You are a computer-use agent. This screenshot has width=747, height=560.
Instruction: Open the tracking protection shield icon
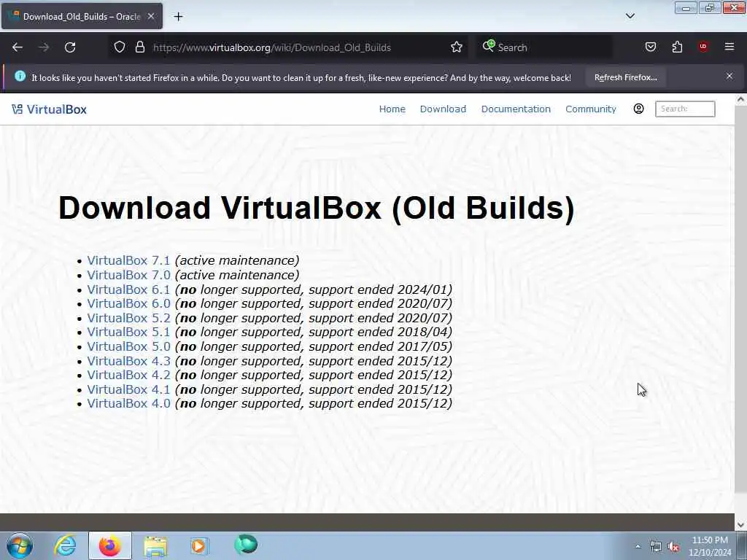120,47
